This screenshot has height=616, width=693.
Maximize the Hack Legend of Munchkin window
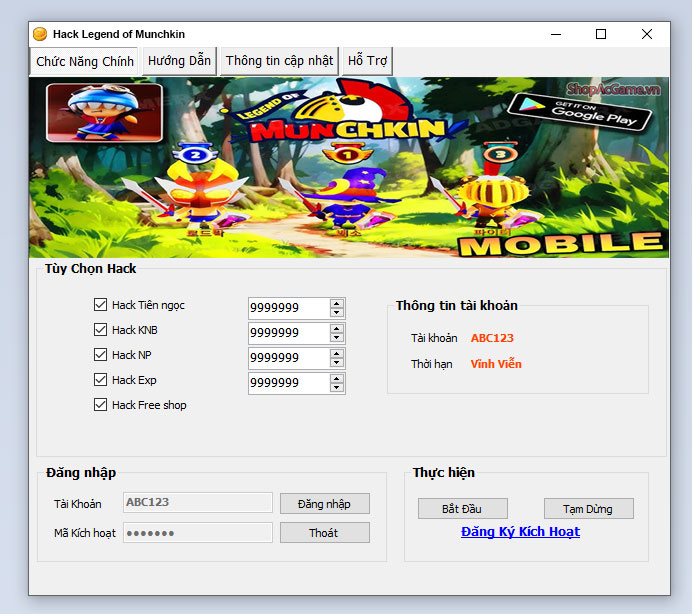pos(601,34)
